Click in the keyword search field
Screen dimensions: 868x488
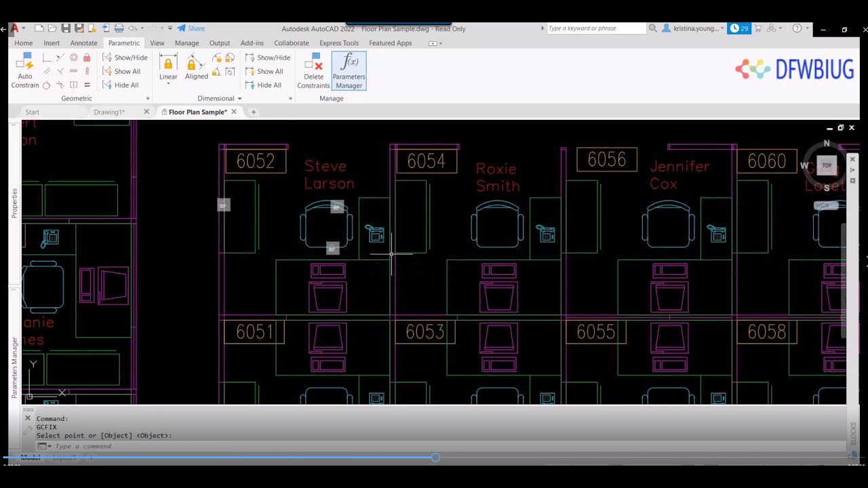pos(597,28)
